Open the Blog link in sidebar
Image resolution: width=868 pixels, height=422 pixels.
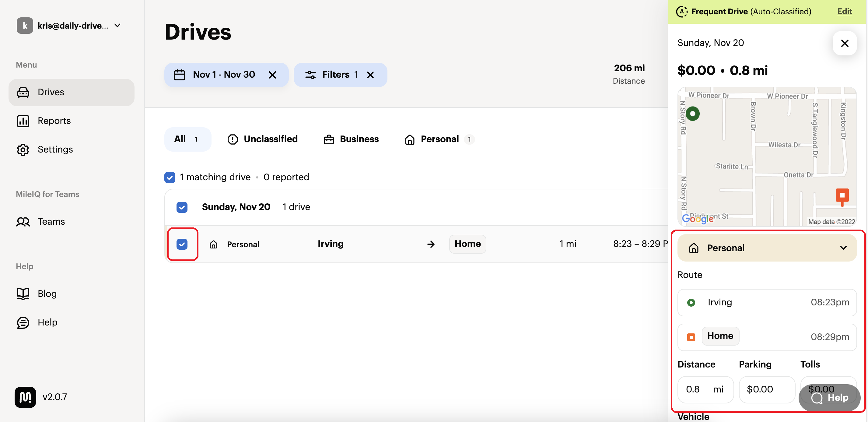72,294
